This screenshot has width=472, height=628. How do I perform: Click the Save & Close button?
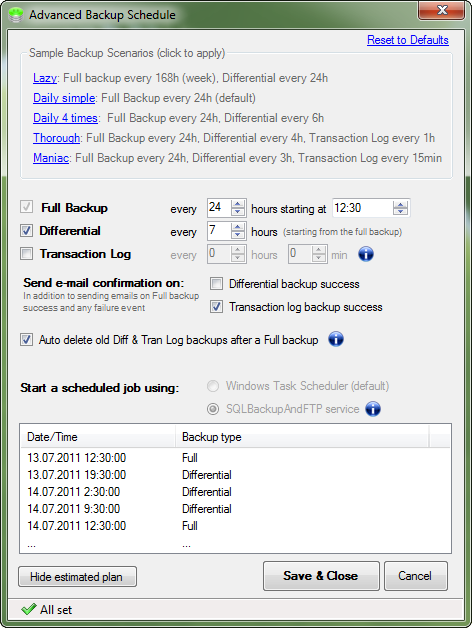[x=321, y=576]
